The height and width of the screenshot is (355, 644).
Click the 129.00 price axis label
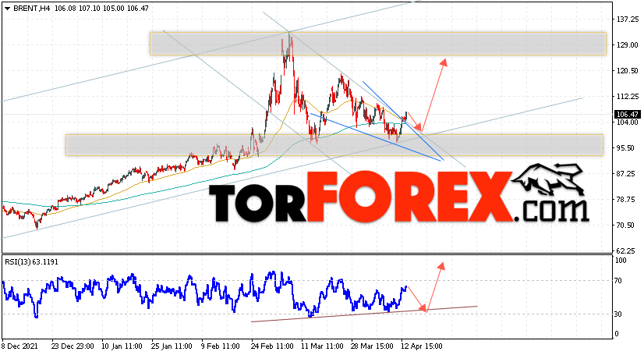tap(627, 44)
